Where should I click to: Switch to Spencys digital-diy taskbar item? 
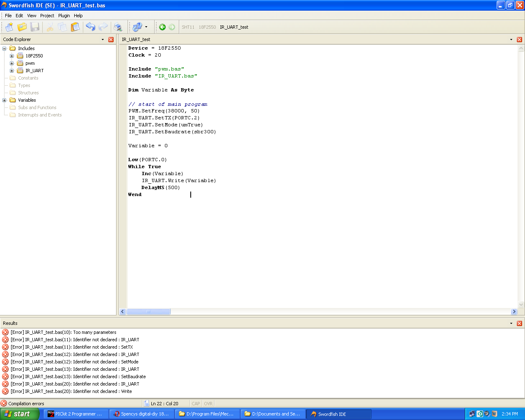[142, 414]
